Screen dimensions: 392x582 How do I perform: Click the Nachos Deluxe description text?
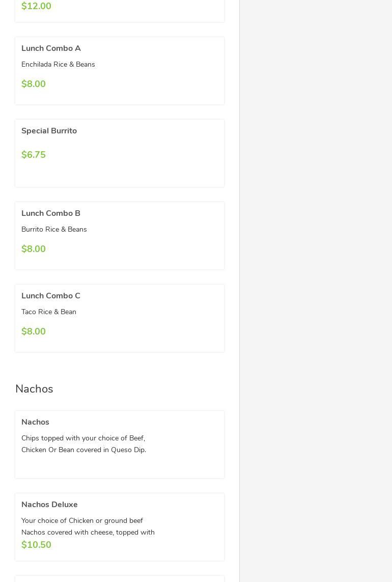(88, 526)
